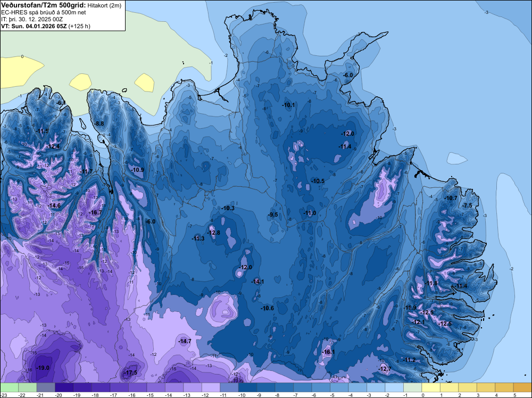Click the 'EC-HRES spá brúuð á 500m net' line
The width and height of the screenshot is (532, 398).
point(43,13)
